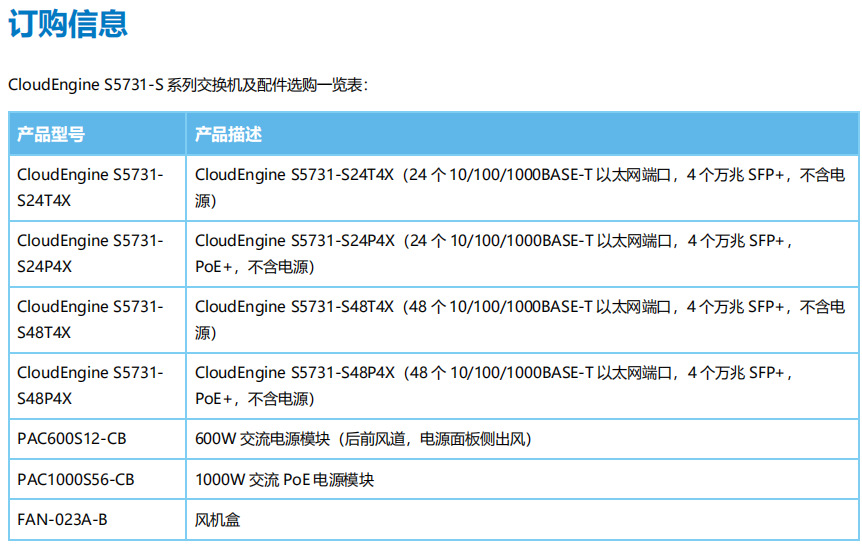Select the CloudEngine S5731-S48T4X model cell
862x544 pixels.
[x=97, y=320]
